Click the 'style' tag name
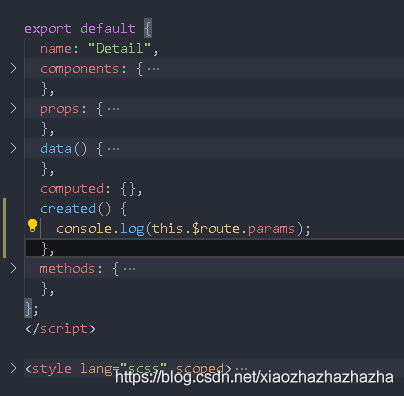The width and height of the screenshot is (404, 396). click(52, 368)
